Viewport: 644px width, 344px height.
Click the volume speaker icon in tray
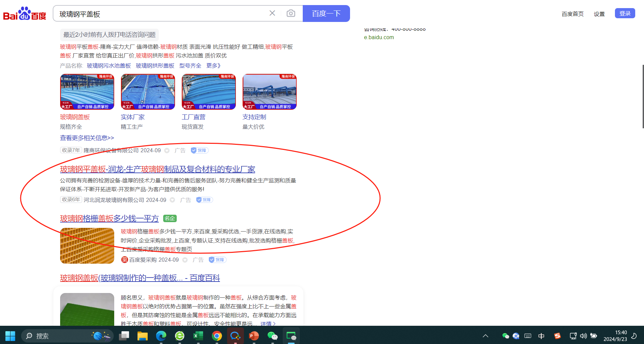pos(584,336)
